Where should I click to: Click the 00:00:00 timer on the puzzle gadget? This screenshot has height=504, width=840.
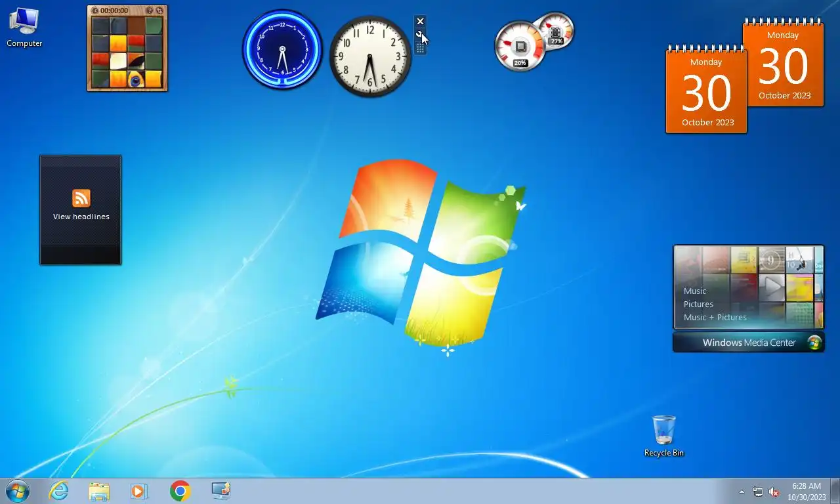coord(114,10)
